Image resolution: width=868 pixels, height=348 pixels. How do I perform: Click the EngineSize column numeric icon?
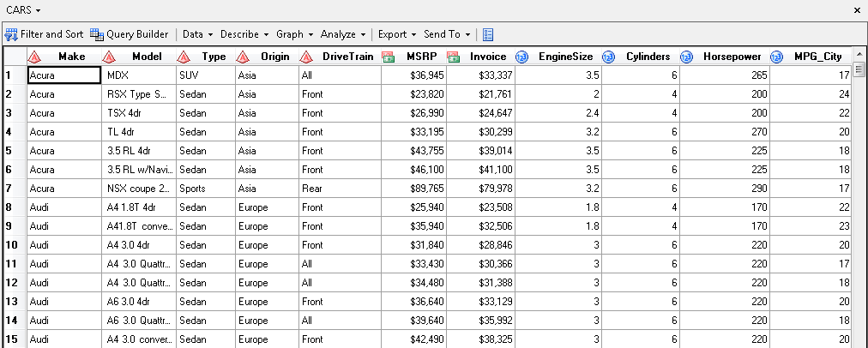[522, 57]
